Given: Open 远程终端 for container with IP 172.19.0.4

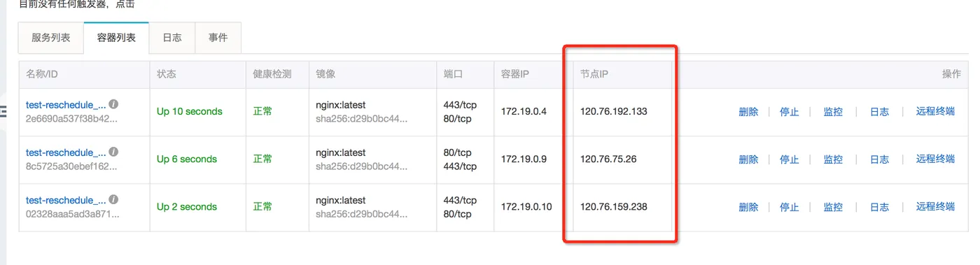Looking at the screenshot, I should 935,112.
